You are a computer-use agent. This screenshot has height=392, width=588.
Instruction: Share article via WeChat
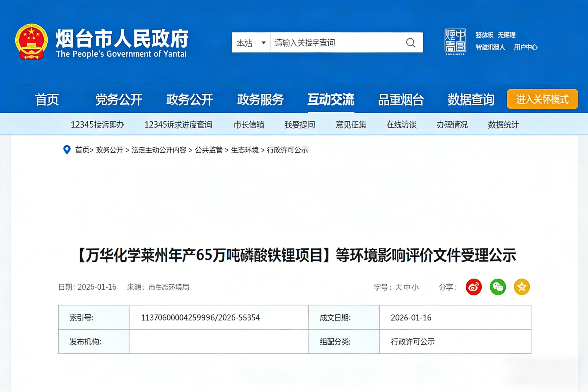click(x=498, y=287)
